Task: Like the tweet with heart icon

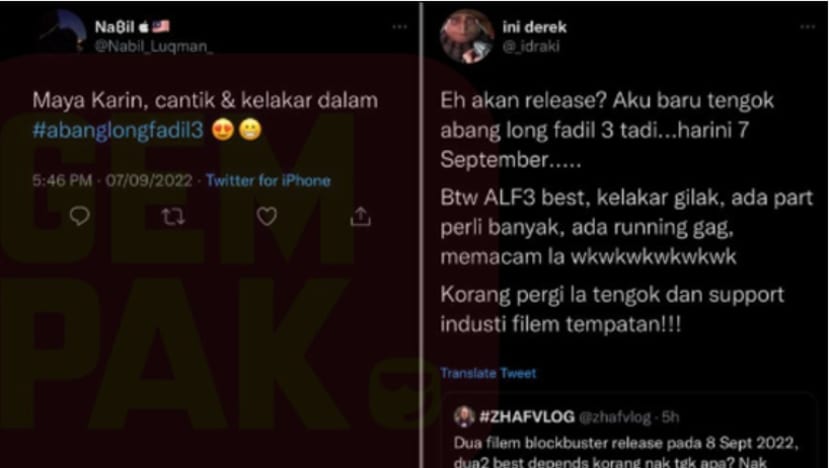Action: click(266, 216)
